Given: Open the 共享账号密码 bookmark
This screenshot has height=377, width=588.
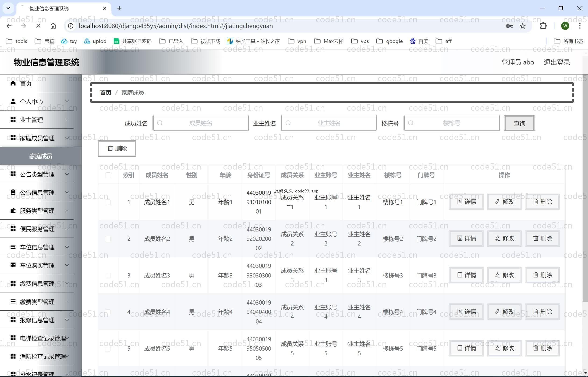Looking at the screenshot, I should [x=132, y=41].
